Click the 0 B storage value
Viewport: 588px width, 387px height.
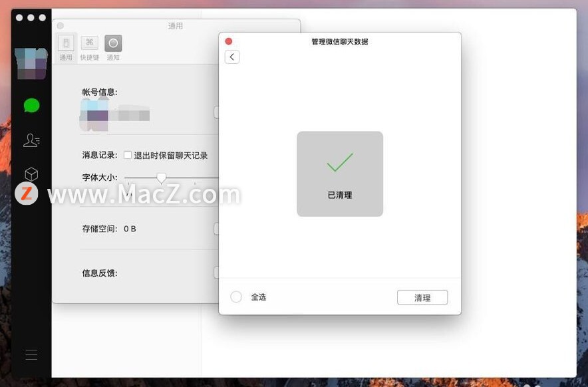tap(130, 229)
